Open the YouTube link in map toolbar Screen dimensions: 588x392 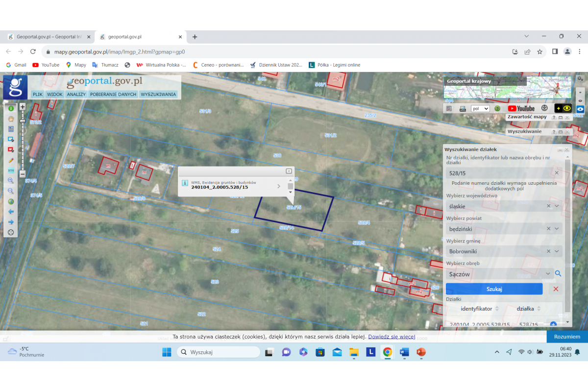pos(521,109)
